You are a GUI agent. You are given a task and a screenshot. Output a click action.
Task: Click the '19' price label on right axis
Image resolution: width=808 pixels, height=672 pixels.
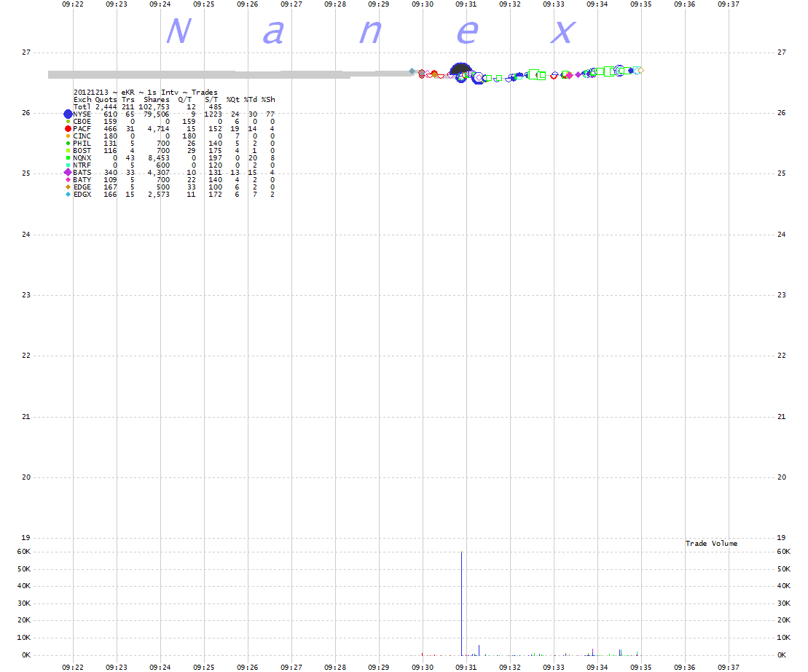click(782, 537)
